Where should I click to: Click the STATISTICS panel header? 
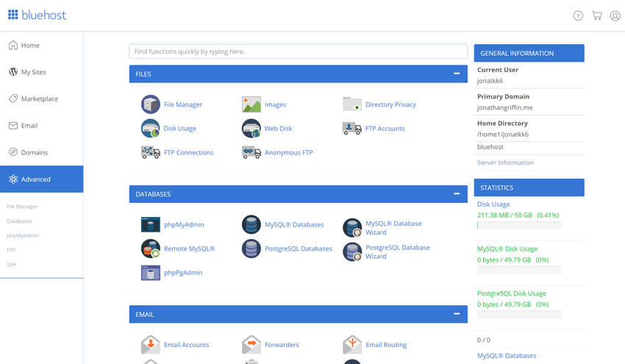pos(529,188)
